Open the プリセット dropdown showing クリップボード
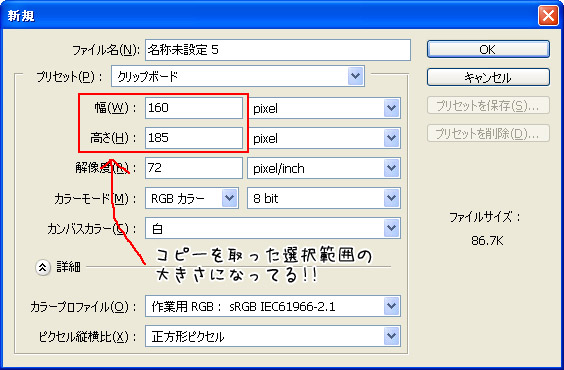Screen dimensions: 564x370 tap(238, 76)
